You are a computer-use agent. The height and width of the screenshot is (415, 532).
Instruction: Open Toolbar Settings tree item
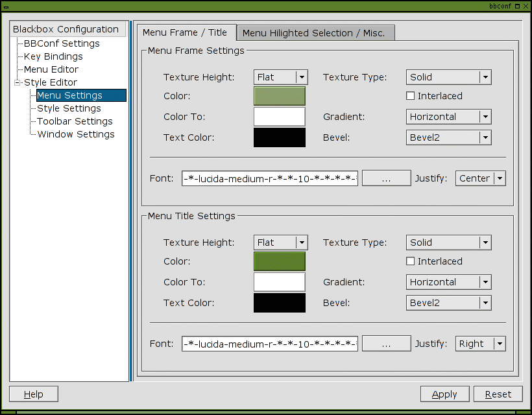click(x=75, y=121)
